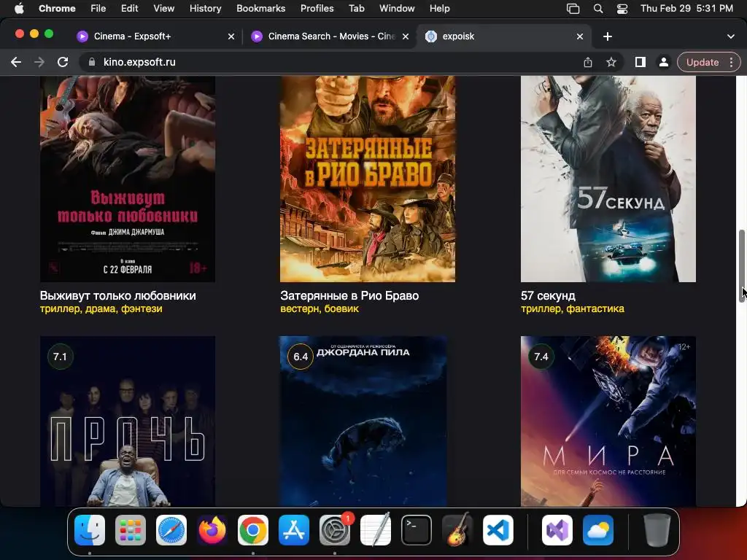Open the Window menu
Viewport: 747px width, 560px height.
point(397,9)
